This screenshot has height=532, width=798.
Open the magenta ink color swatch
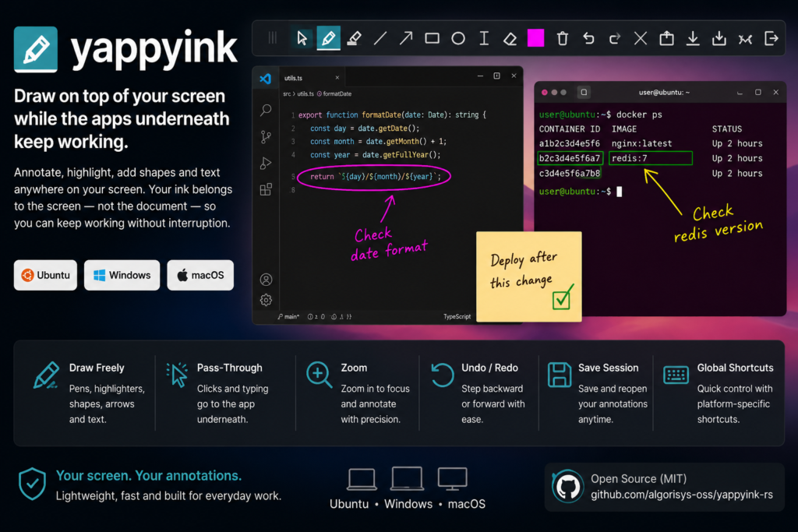536,38
